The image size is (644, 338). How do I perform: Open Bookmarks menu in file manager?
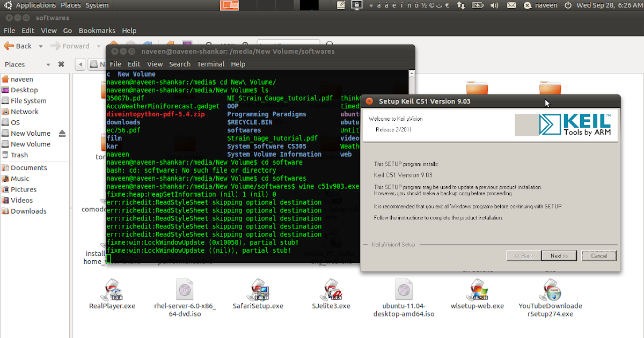97,31
